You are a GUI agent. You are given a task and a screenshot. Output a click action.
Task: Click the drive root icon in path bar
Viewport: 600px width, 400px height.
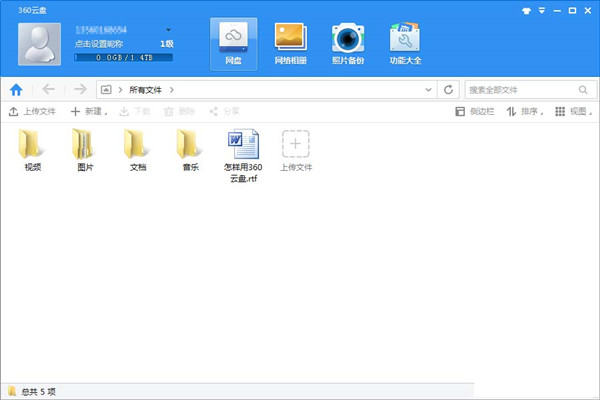106,90
